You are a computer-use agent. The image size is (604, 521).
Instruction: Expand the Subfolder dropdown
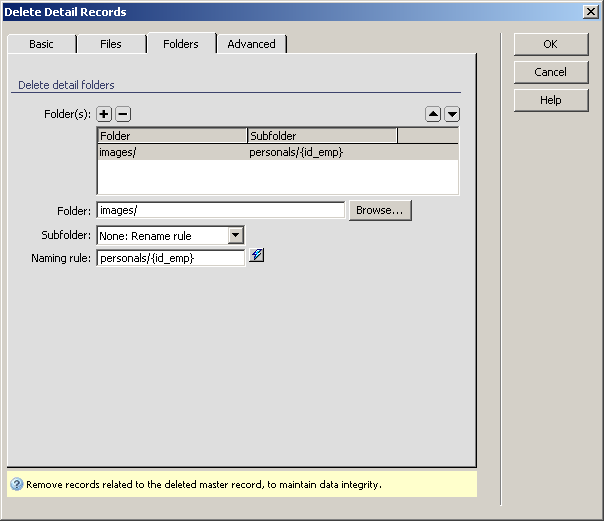[236, 236]
